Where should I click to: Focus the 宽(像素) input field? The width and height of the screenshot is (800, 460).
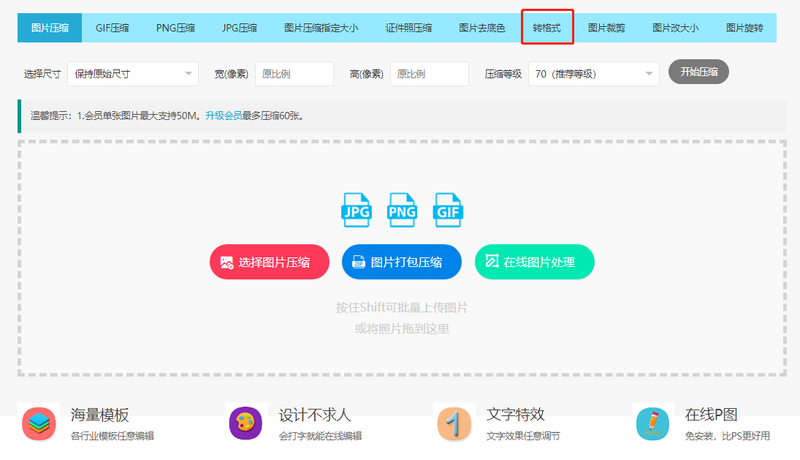click(294, 74)
